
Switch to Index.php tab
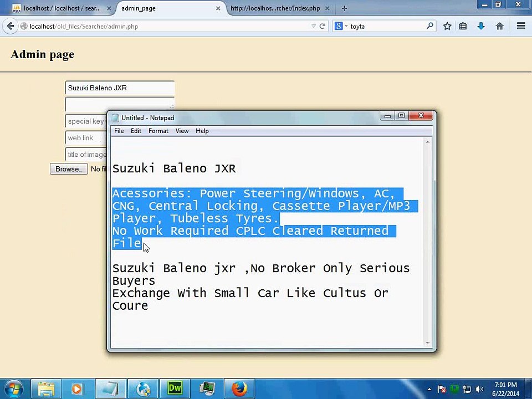tap(275, 8)
